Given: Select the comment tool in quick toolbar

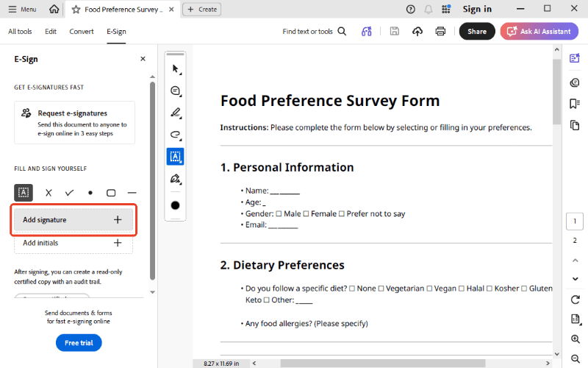Looking at the screenshot, I should tap(175, 91).
